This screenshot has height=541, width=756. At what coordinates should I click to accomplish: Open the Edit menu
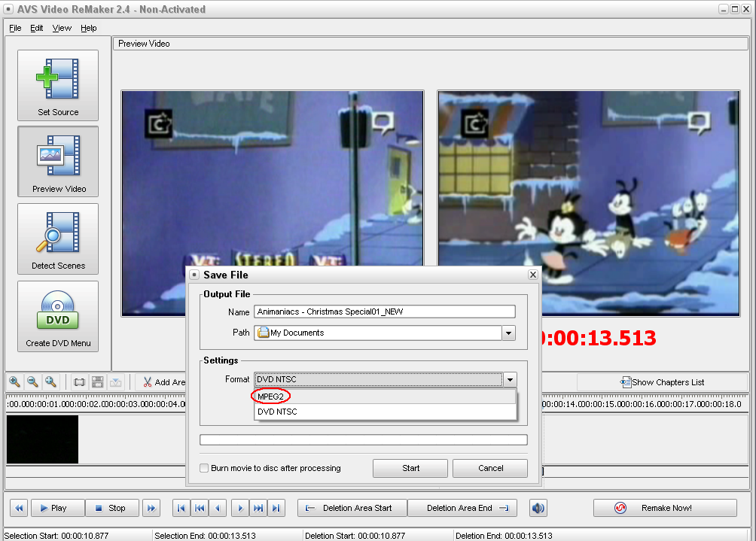[x=36, y=28]
